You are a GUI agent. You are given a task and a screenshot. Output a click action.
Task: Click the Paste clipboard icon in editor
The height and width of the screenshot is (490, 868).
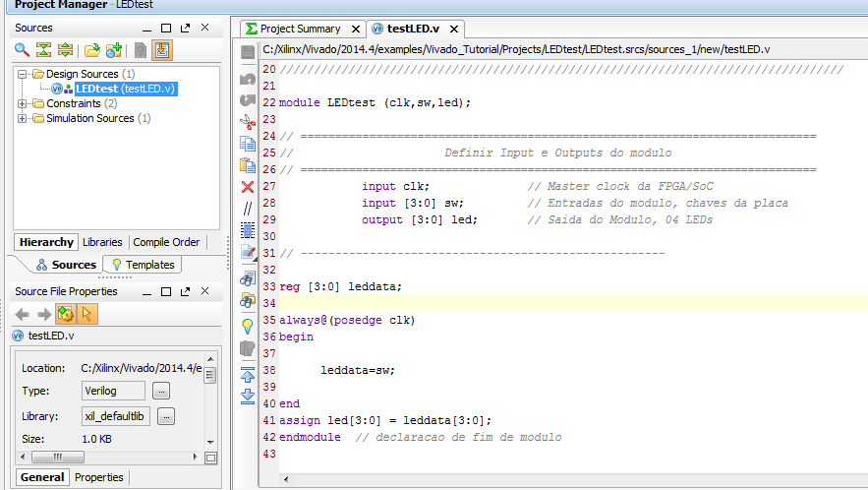coord(248,165)
